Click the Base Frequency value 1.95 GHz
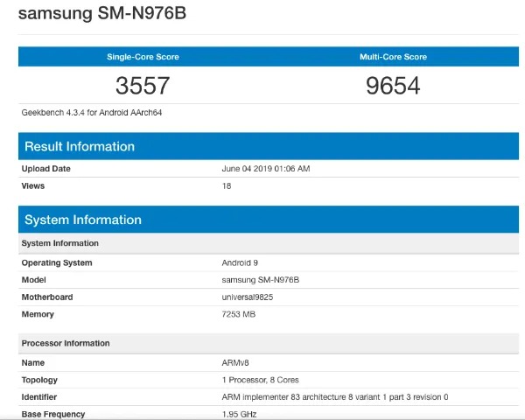Image resolution: width=525 pixels, height=420 pixels. pyautogui.click(x=239, y=414)
